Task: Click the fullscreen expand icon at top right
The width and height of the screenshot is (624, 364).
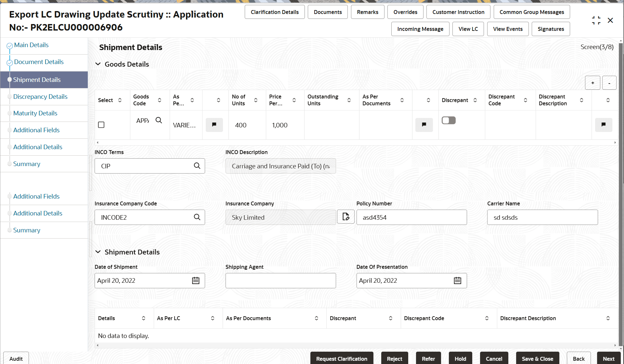Action: [596, 20]
